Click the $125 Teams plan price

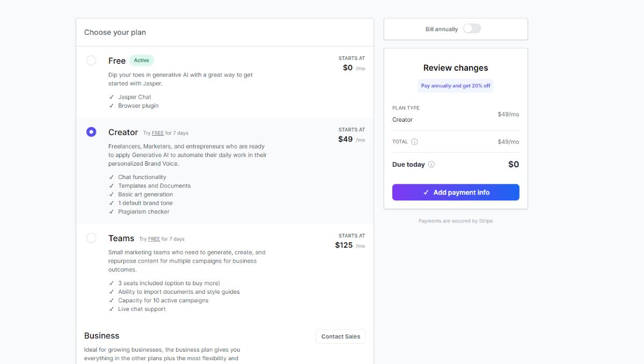[x=344, y=245]
